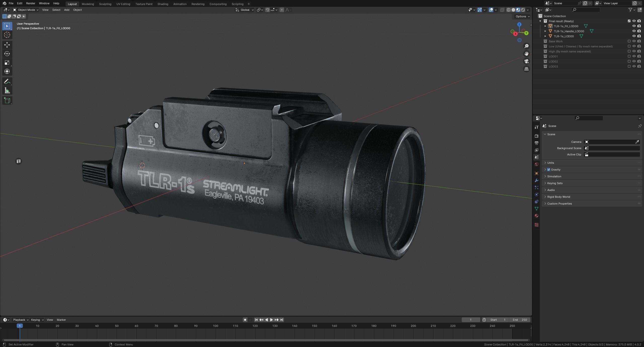Click the Z axis on navigation gizmo
This screenshot has width=644, height=347.
point(519,24)
